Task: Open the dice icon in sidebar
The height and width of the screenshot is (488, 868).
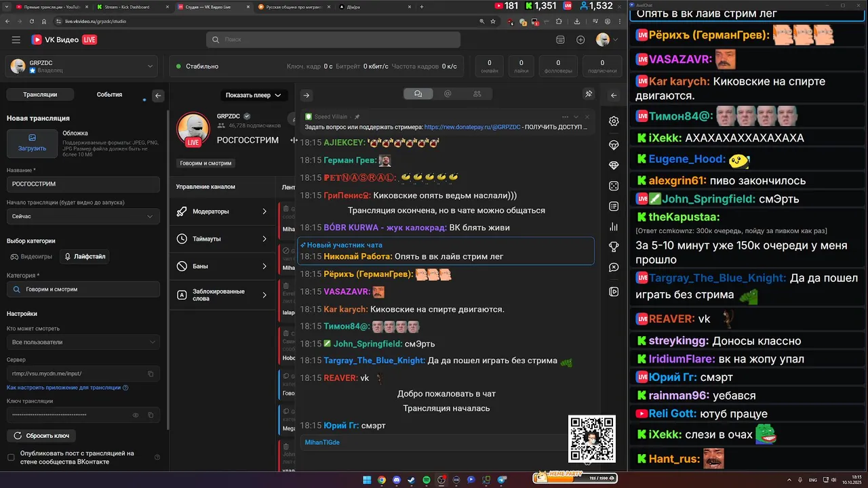Action: tap(614, 186)
